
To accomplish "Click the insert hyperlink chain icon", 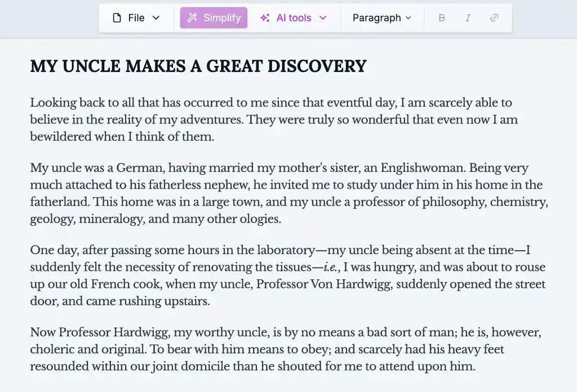I will [494, 17].
